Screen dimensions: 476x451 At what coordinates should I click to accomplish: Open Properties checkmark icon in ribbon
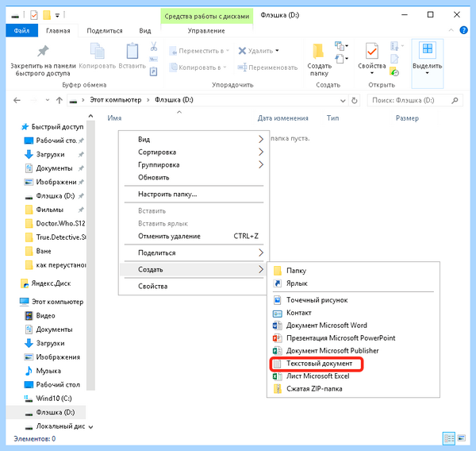371,51
